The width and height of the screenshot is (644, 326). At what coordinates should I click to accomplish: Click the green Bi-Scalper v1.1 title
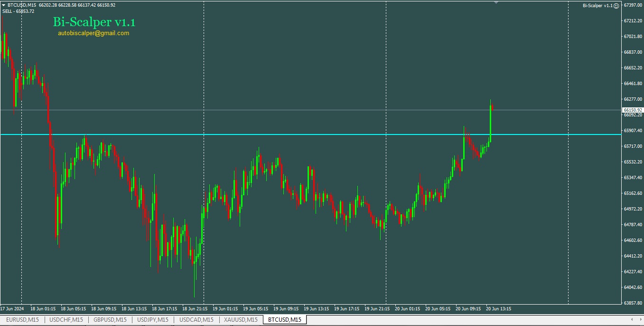(x=94, y=22)
